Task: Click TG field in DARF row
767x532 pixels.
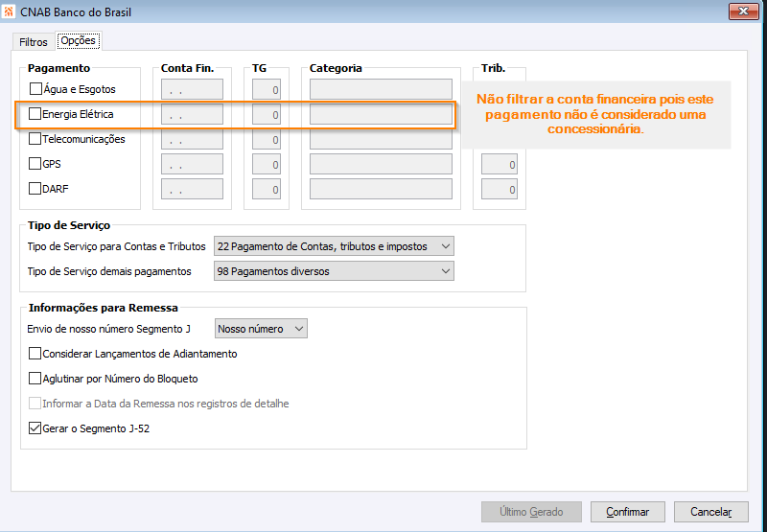Action: (x=267, y=189)
